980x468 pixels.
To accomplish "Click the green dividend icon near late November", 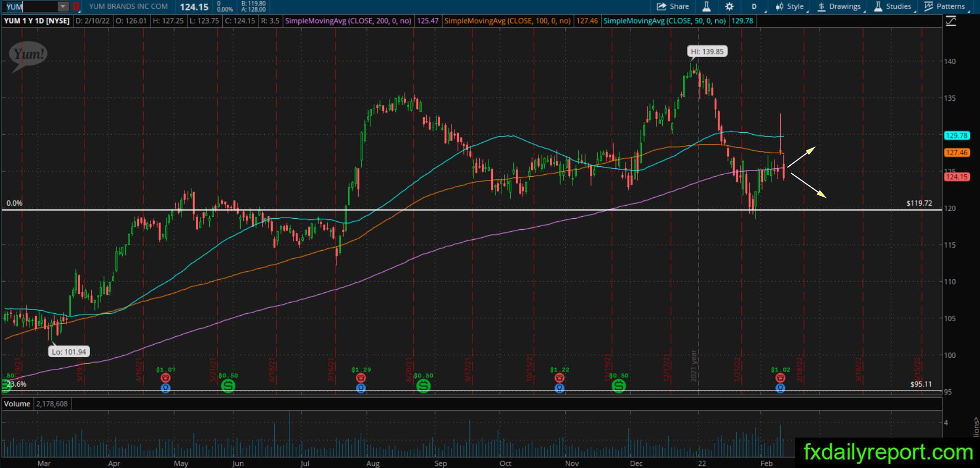I will pyautogui.click(x=619, y=386).
